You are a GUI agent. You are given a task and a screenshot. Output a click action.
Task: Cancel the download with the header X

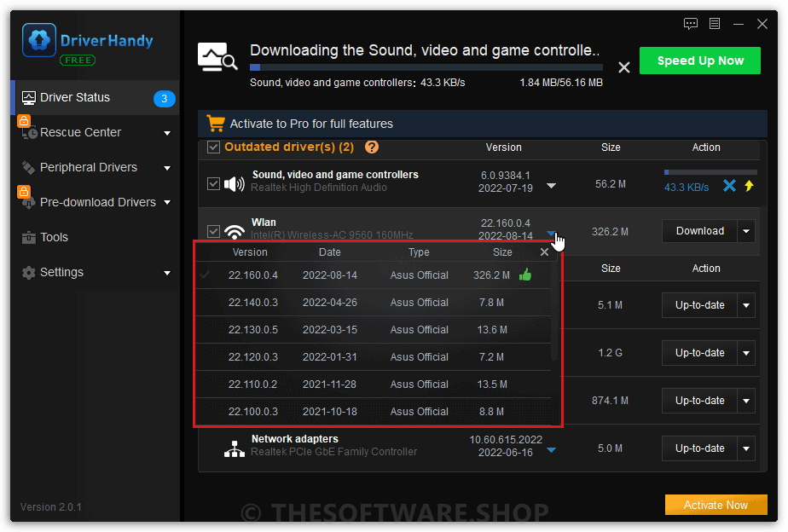[623, 67]
